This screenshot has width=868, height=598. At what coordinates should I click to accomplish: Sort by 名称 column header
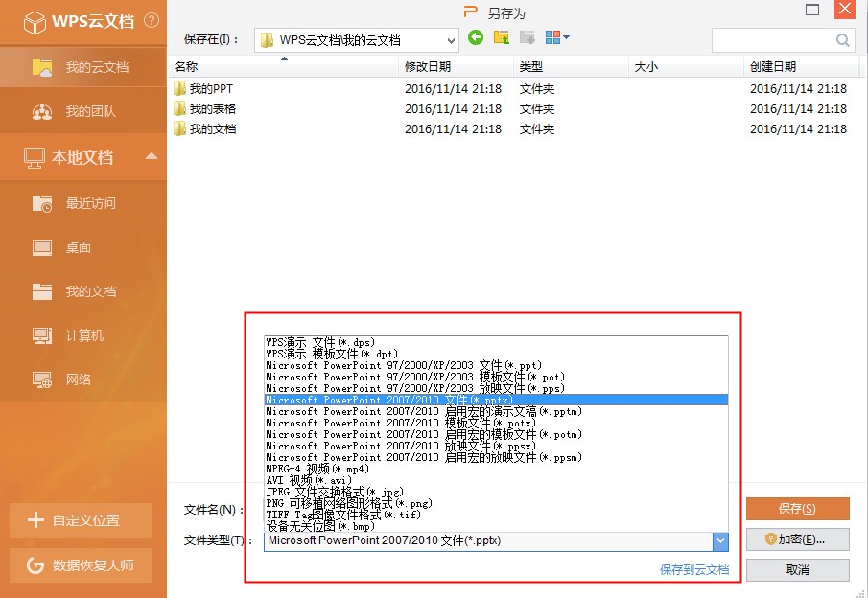tap(284, 67)
